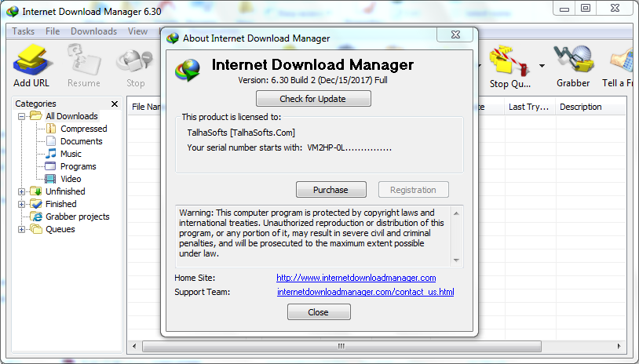Select the Documents category
Image resolution: width=639 pixels, height=364 pixels.
coord(81,141)
